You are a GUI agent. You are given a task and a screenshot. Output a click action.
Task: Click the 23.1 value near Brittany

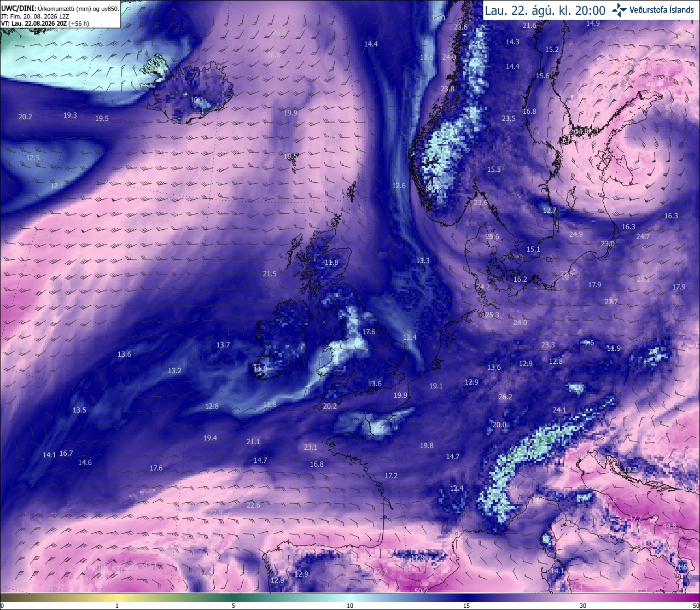coord(311,447)
